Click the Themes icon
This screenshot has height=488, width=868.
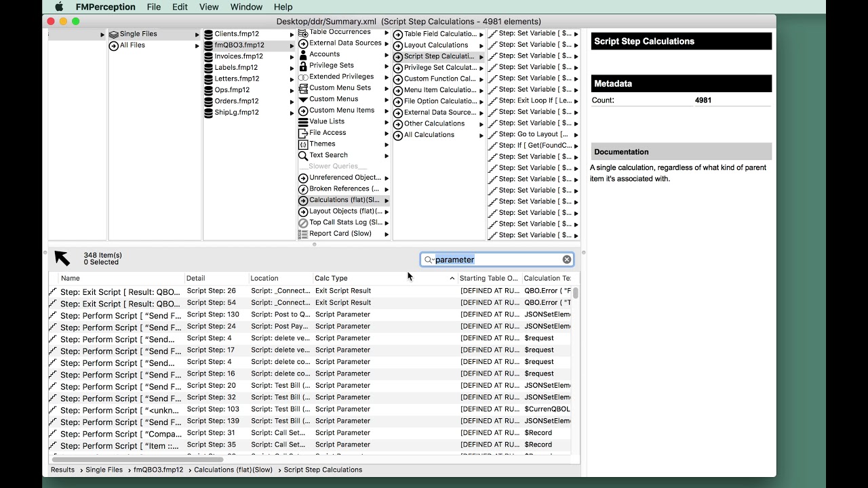[x=303, y=144]
